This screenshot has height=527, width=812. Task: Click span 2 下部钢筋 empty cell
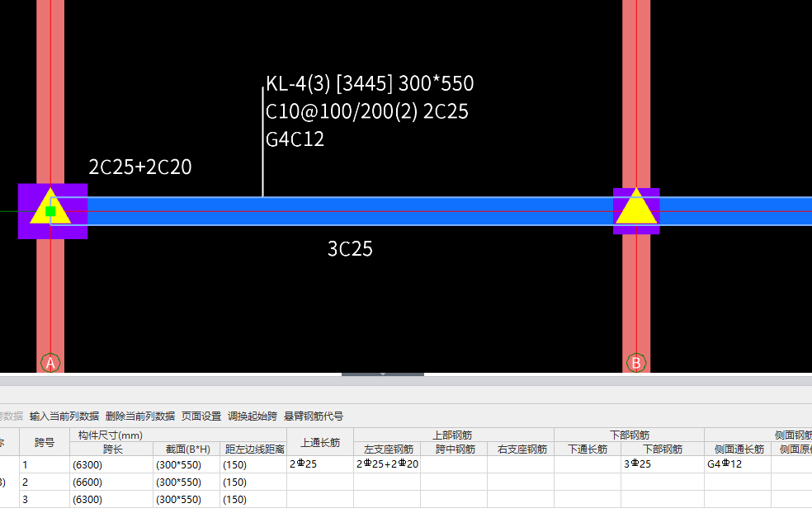coord(663,482)
